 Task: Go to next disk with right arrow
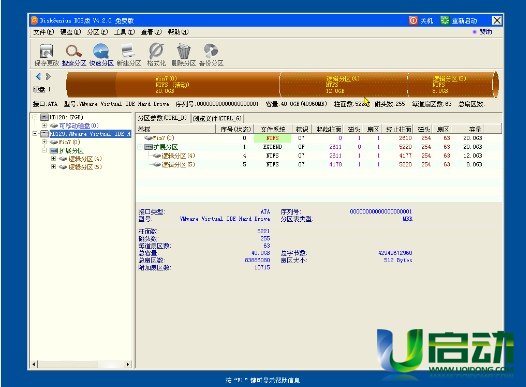point(48,77)
